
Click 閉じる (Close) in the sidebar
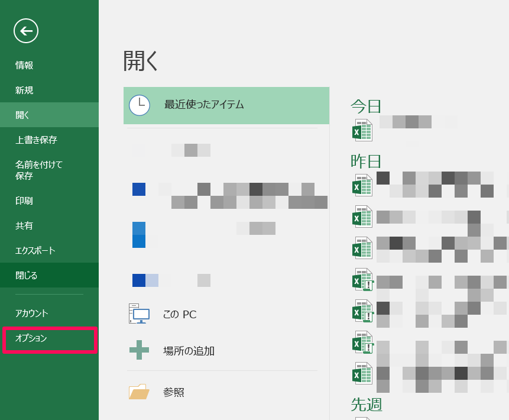point(27,275)
